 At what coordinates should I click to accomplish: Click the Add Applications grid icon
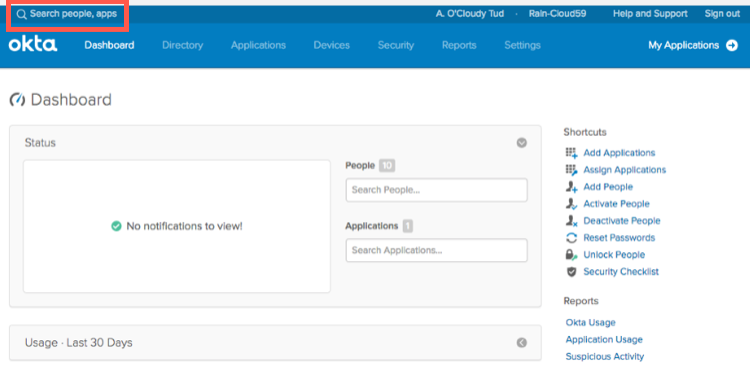pyautogui.click(x=572, y=153)
